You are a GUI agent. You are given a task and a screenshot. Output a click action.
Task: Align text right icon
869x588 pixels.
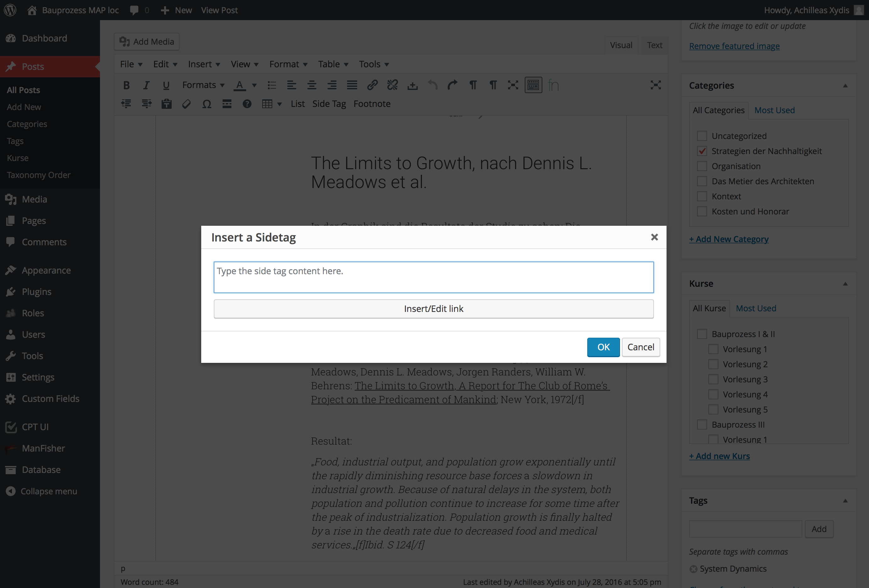tap(332, 85)
